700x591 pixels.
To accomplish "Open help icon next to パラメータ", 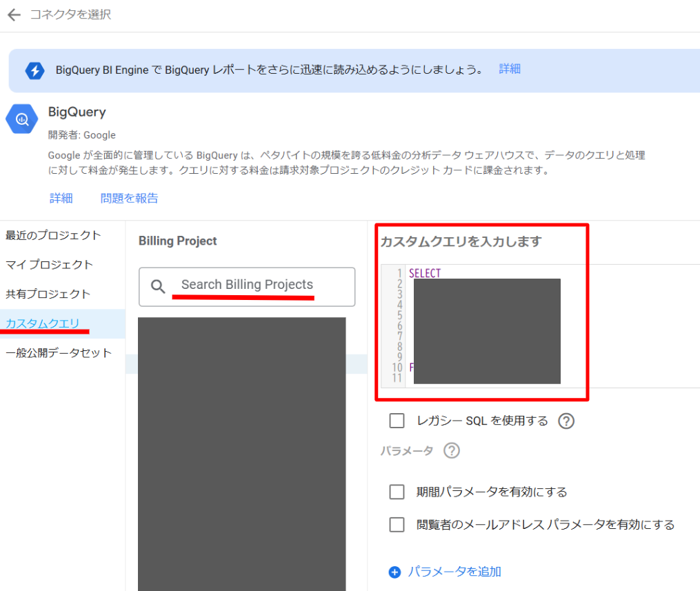I will click(x=451, y=450).
